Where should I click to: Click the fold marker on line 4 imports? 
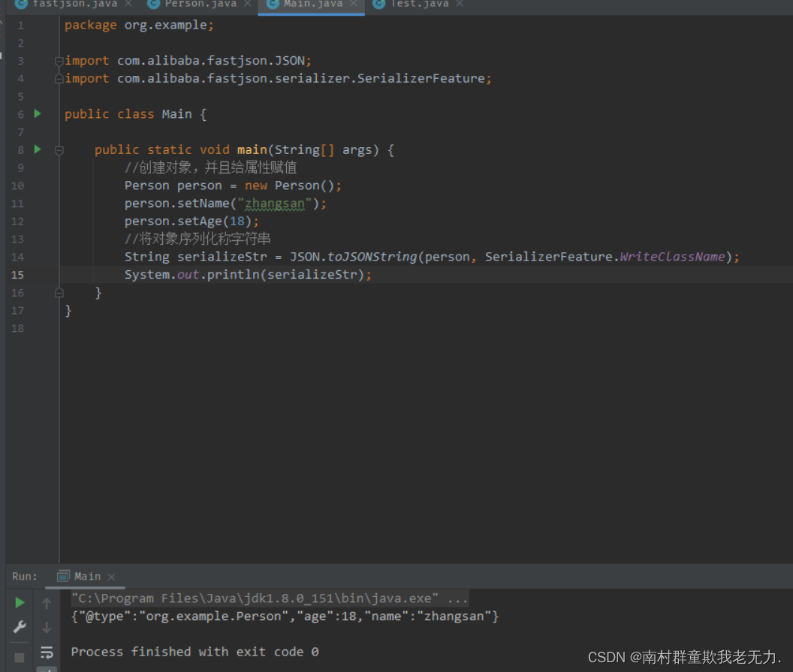pos(59,79)
